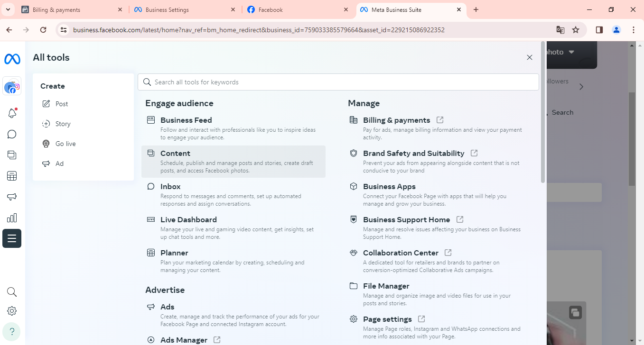The height and width of the screenshot is (345, 644).
Task: Switch to Business Settings browser tab
Action: pyautogui.click(x=185, y=9)
